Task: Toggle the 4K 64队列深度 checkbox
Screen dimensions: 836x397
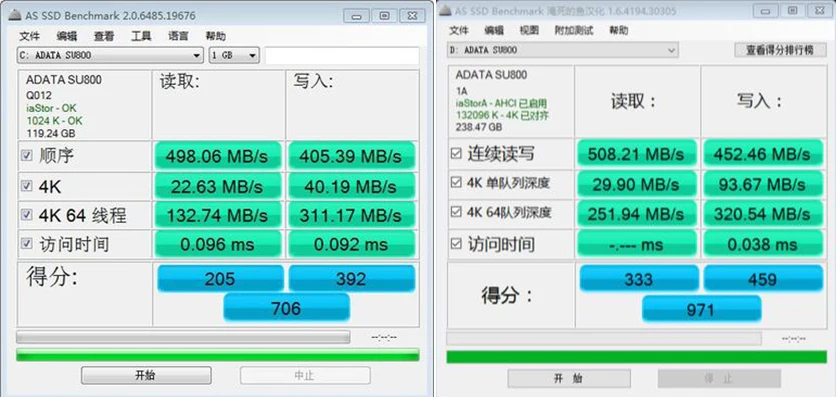Action: point(456,213)
